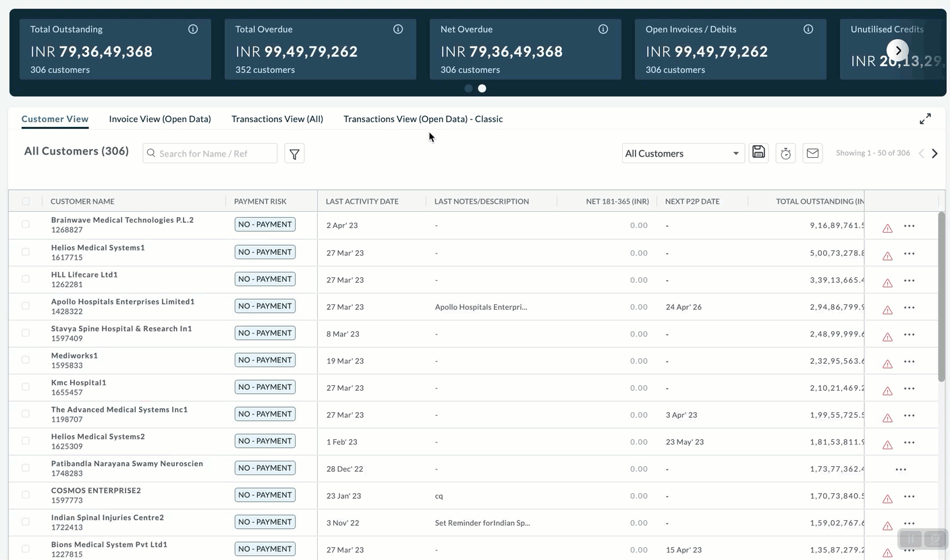Click LAST NOTES/DESCRIPTION column header
Viewport: 950px width, 560px height.
[482, 201]
